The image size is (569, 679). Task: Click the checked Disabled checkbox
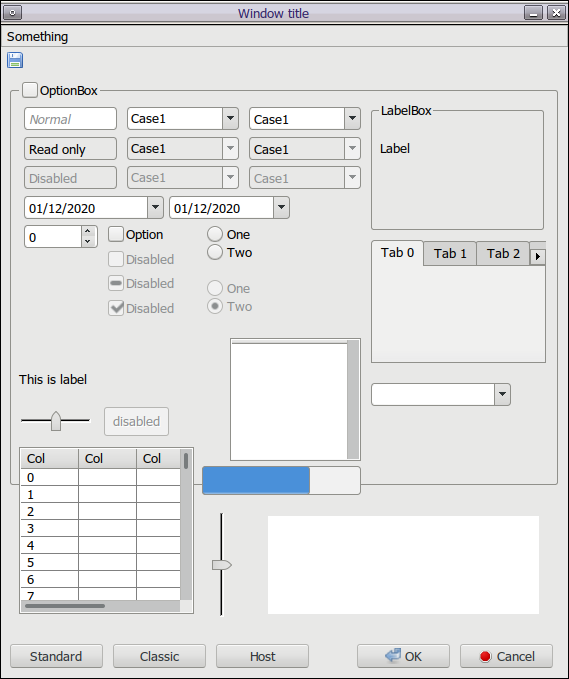(116, 308)
